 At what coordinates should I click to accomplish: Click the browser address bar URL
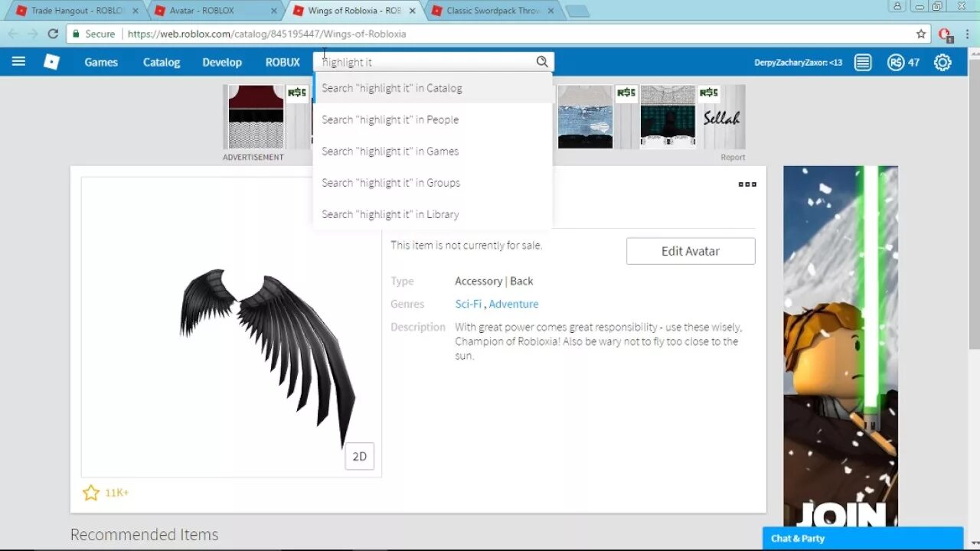click(266, 34)
